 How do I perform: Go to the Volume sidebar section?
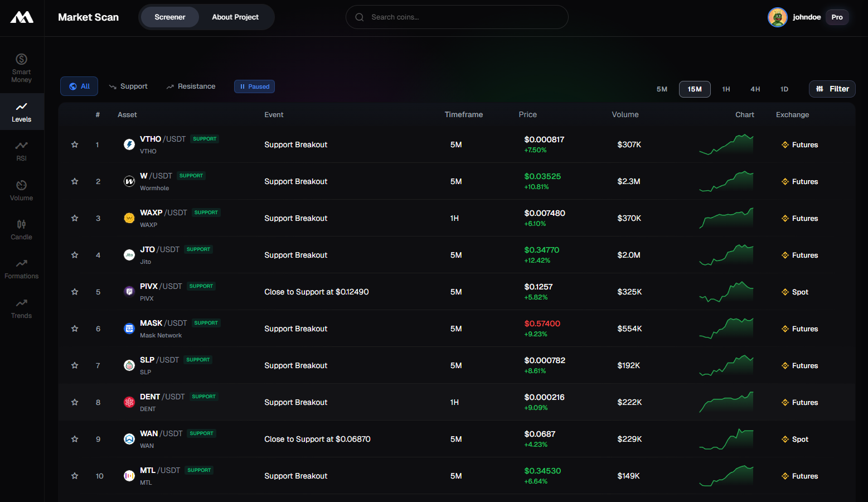point(21,190)
